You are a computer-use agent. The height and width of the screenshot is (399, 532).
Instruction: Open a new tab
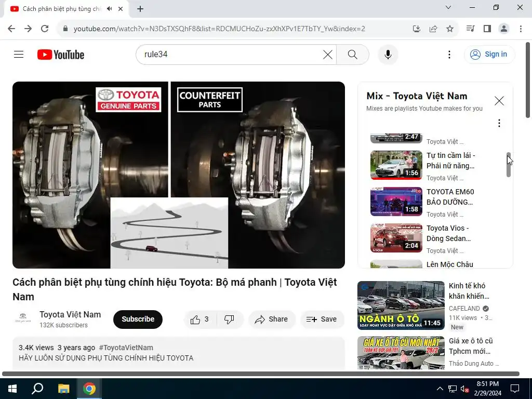coord(140,9)
